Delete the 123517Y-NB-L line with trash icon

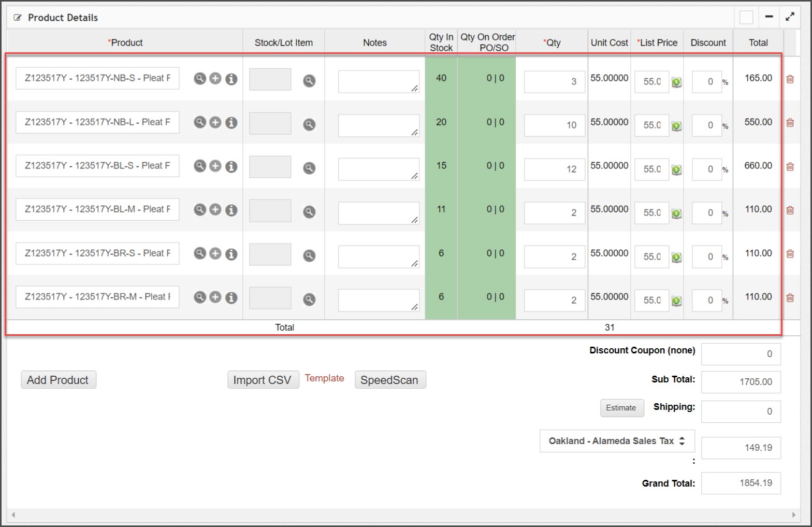click(x=790, y=123)
